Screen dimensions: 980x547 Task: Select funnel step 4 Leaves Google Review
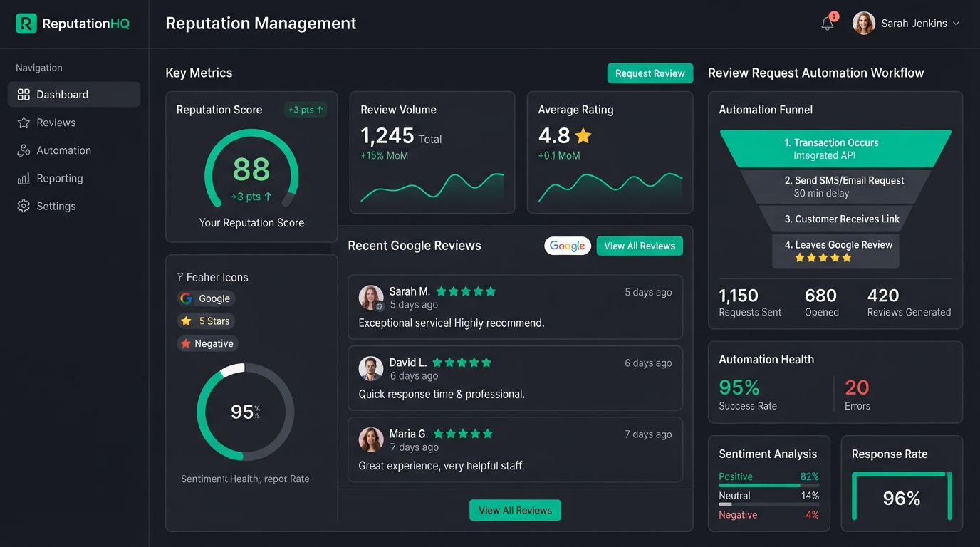tap(836, 251)
